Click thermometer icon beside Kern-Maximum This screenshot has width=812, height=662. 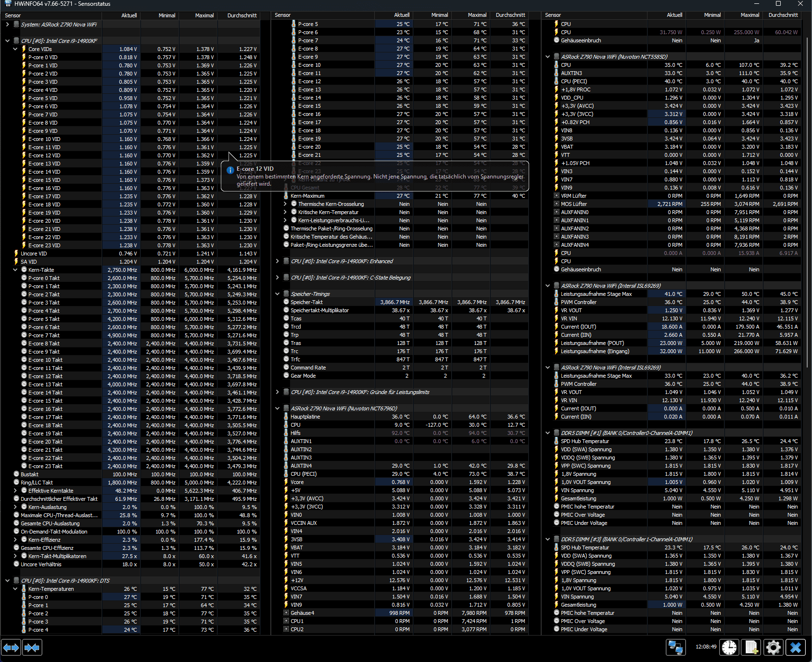pyautogui.click(x=286, y=196)
